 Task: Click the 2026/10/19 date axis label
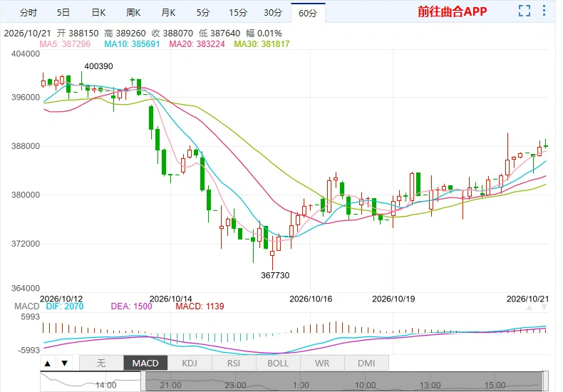[393, 299]
